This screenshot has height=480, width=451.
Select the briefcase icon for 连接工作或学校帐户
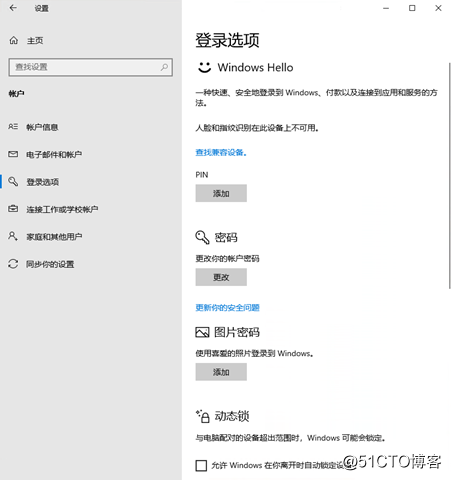coord(13,209)
